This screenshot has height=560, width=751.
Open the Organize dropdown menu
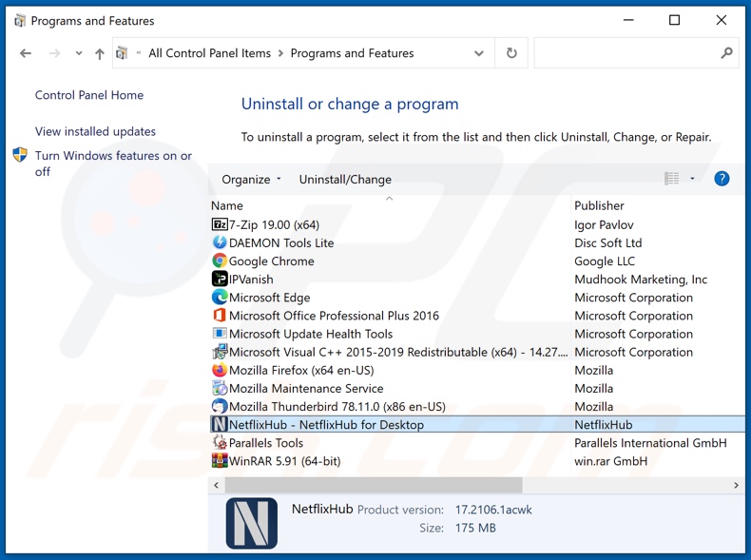tap(251, 179)
